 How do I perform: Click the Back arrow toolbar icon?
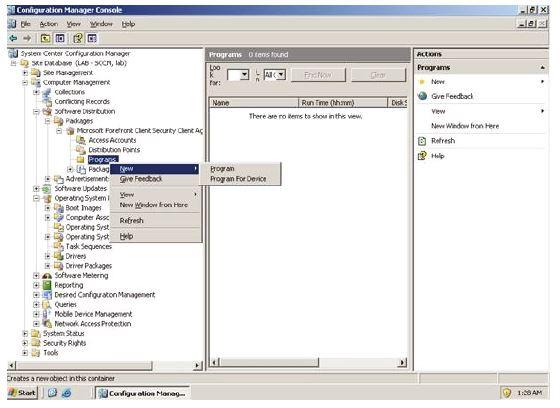[14, 38]
